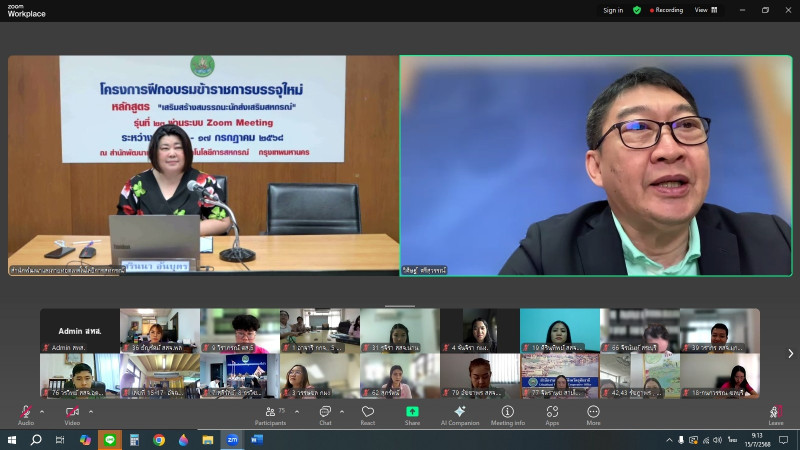This screenshot has width=800, height=450.
Task: Click the Recording indicator
Action: coord(666,10)
